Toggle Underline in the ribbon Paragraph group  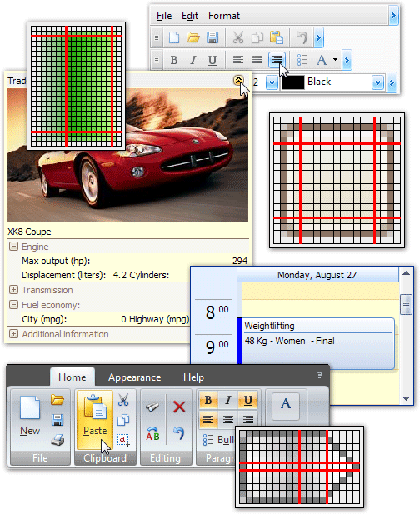[x=247, y=400]
